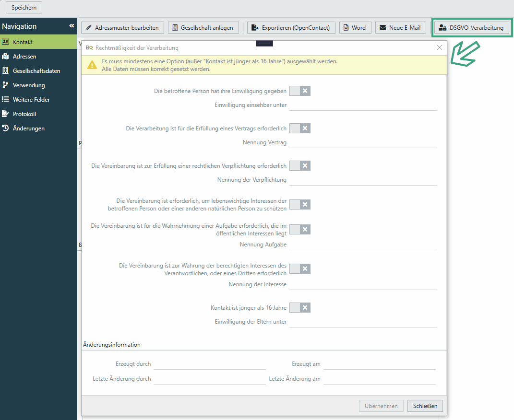Screen dimensions: 514x420
Task: Switch on the legal obligation toggle
Action: click(x=299, y=166)
